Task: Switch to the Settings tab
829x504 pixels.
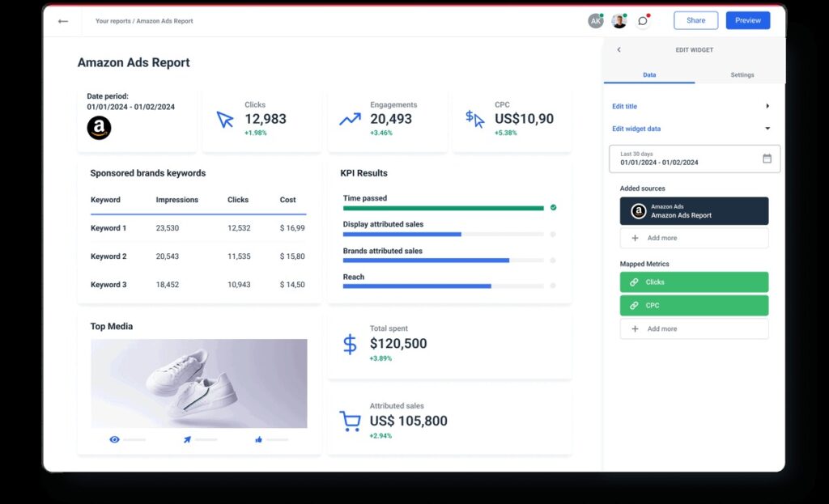Action: tap(742, 75)
